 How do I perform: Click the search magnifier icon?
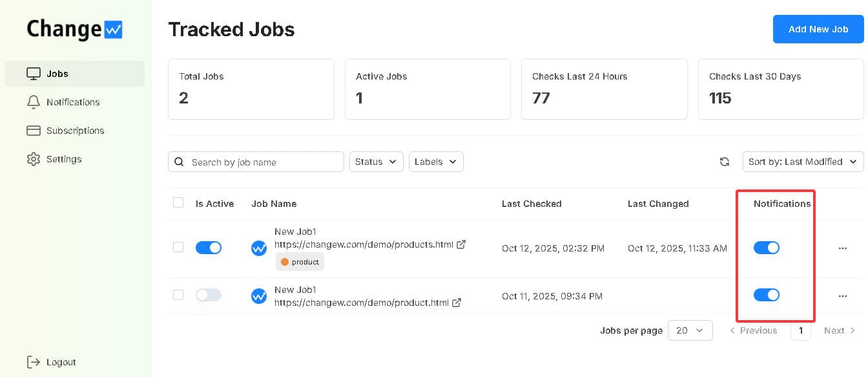(180, 162)
